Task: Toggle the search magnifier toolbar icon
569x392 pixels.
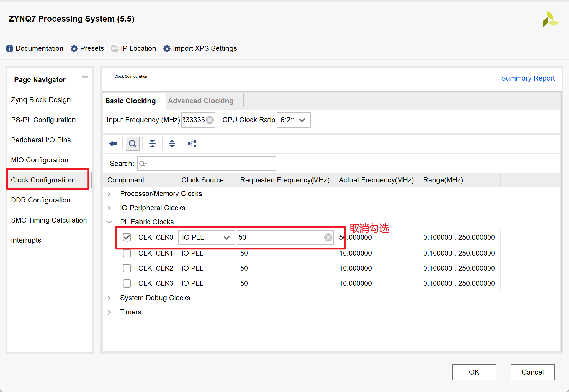Action: [133, 144]
